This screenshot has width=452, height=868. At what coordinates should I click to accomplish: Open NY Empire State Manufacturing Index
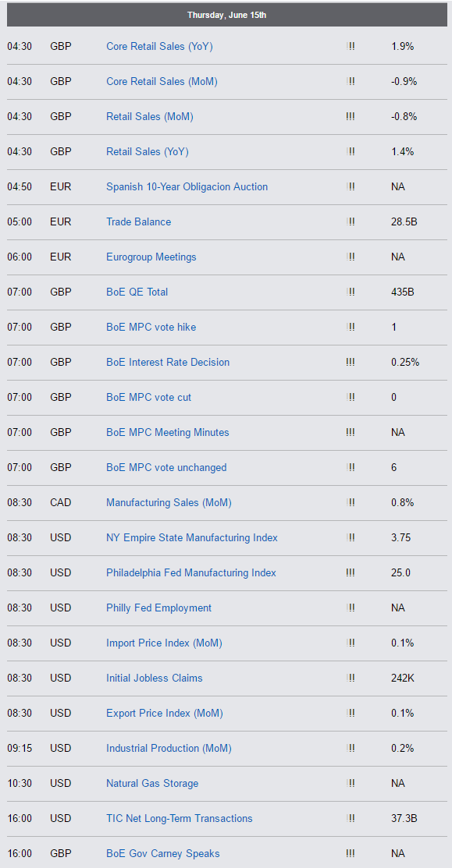point(192,537)
